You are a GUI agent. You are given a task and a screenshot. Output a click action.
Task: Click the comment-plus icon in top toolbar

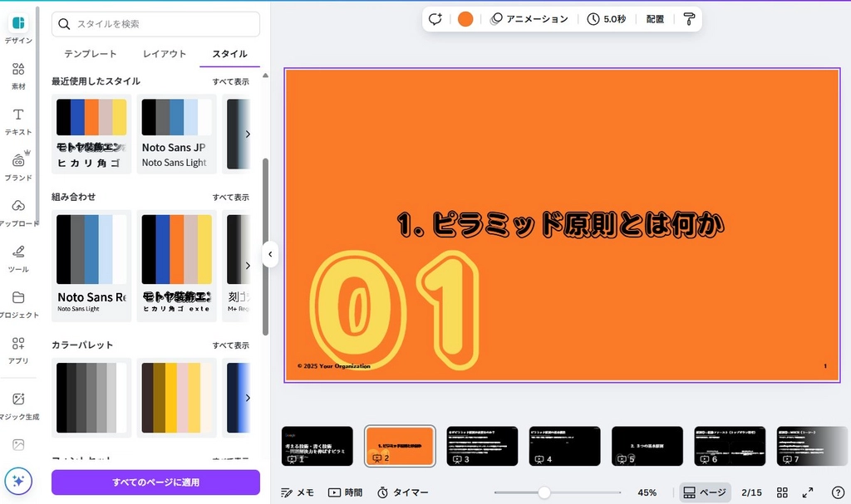click(435, 19)
